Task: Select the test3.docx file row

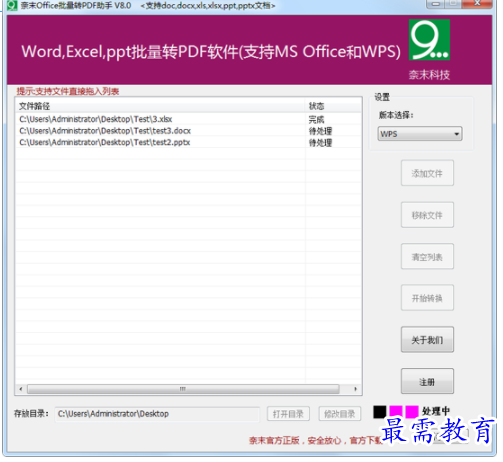Action: point(188,131)
